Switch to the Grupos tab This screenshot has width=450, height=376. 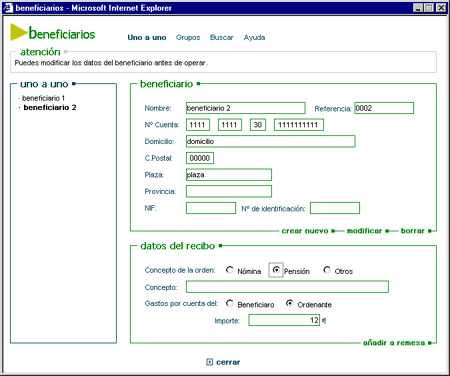(x=188, y=38)
